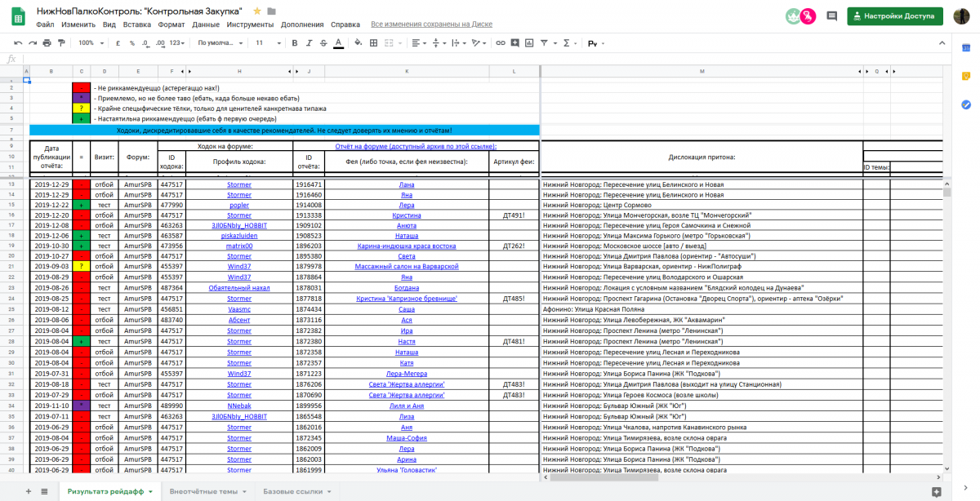The width and height of the screenshot is (980, 501).
Task: Open the comment history speech bubble
Action: pos(831,16)
